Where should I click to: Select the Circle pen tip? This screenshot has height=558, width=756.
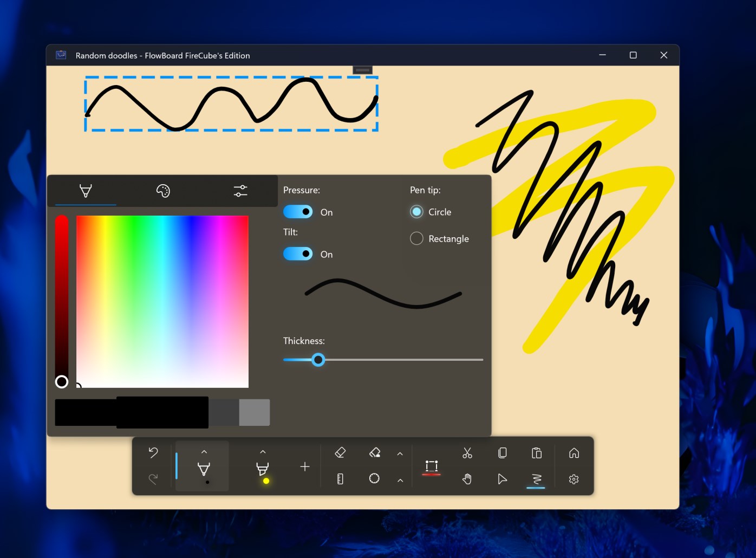(416, 212)
